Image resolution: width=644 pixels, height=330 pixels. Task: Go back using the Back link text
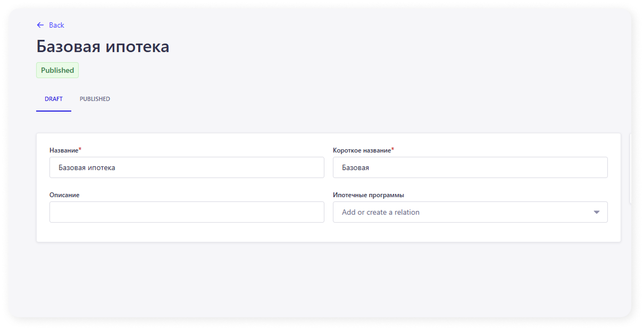click(x=56, y=25)
